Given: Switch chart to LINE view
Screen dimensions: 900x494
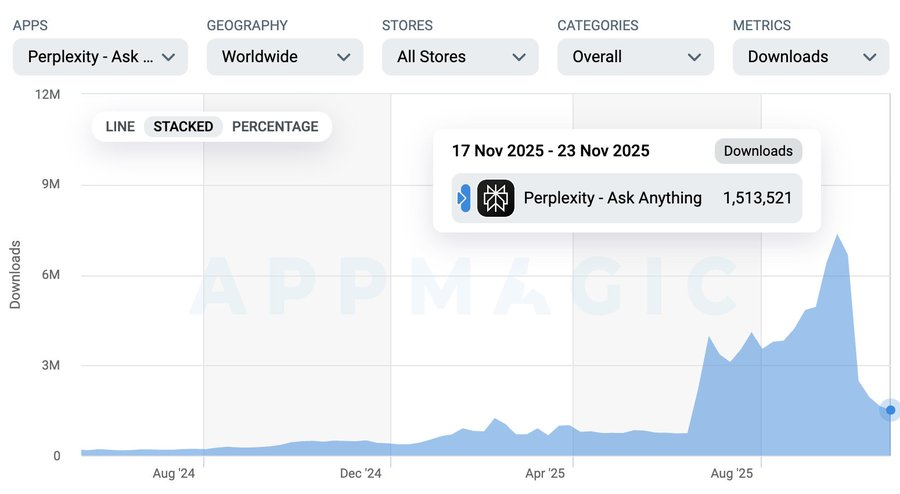Looking at the screenshot, I should click(120, 127).
